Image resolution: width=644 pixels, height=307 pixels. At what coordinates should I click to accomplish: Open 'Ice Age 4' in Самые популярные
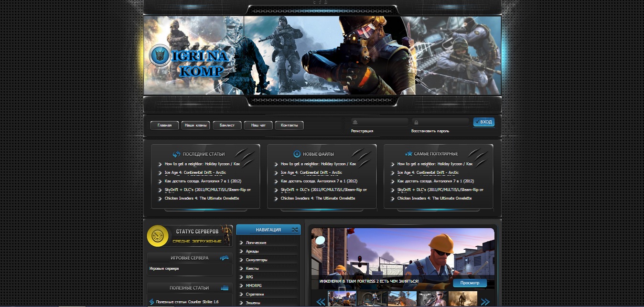tap(428, 172)
